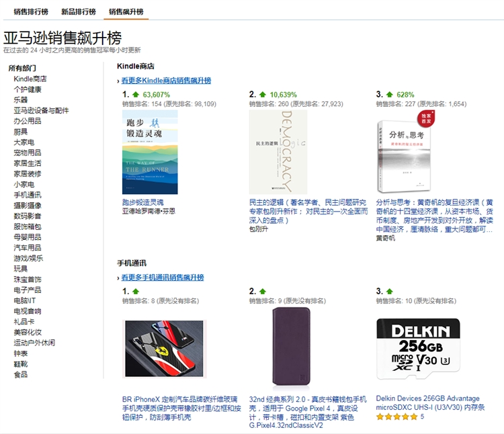
Task: Click green up arrow beside 628%
Action: tap(390, 95)
